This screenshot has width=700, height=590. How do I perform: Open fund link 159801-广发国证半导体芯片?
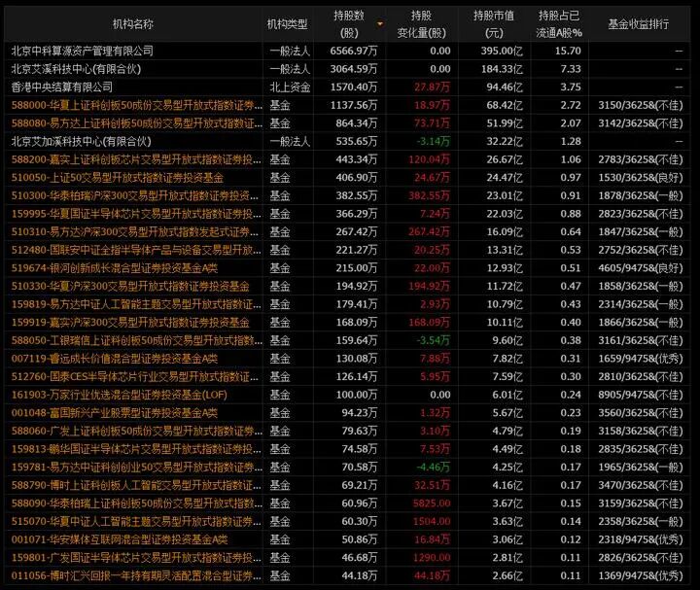click(137, 557)
